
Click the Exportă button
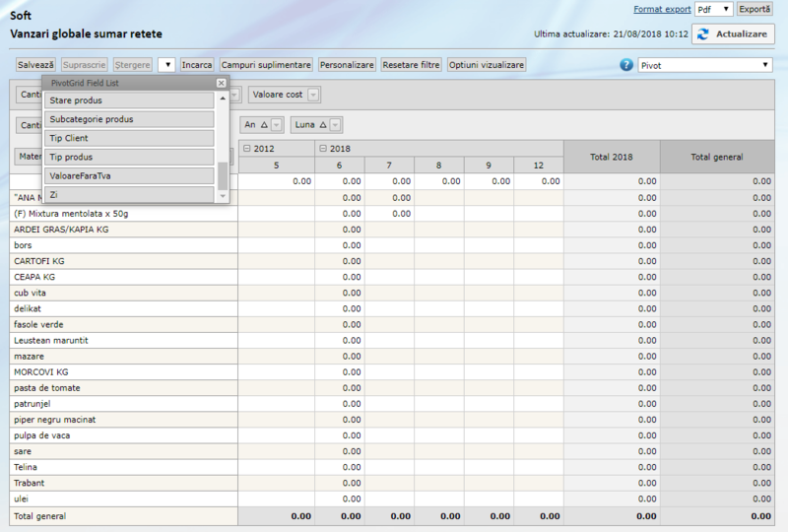click(755, 9)
